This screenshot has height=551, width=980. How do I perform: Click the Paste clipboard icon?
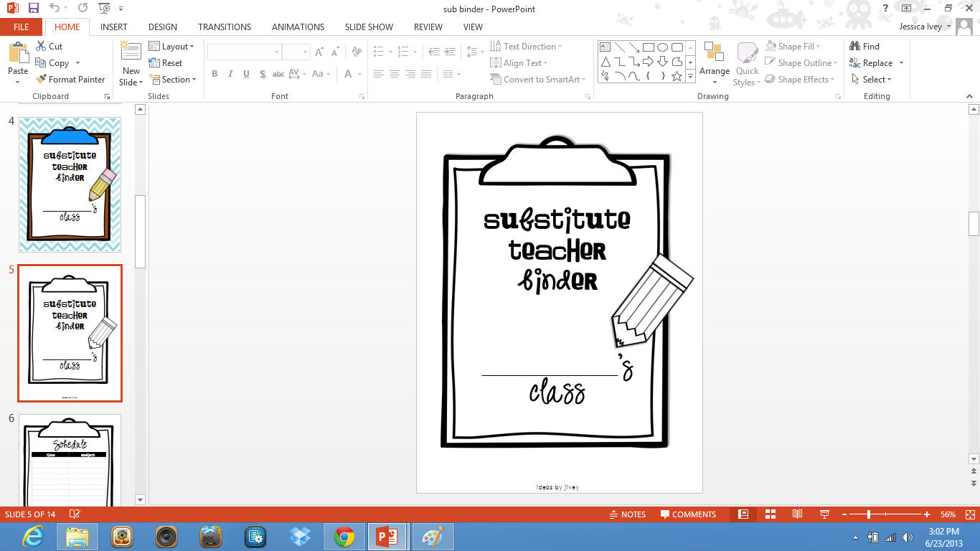pos(18,52)
